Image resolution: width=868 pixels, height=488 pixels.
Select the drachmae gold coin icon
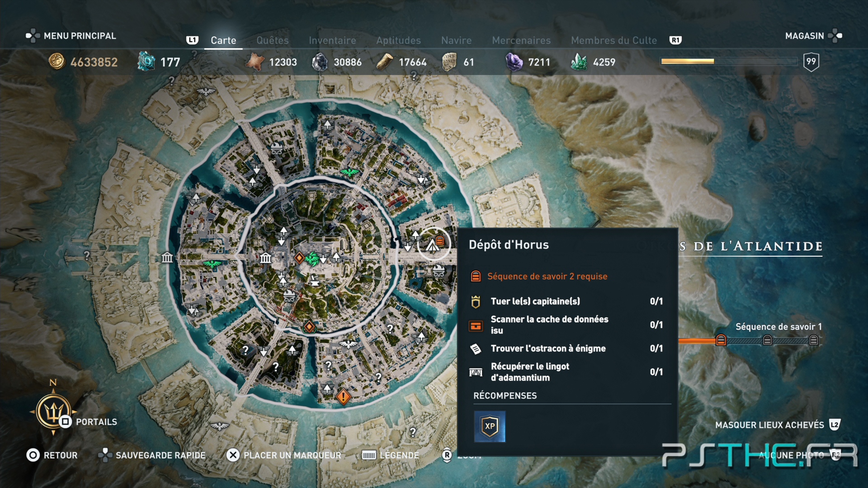tap(57, 61)
